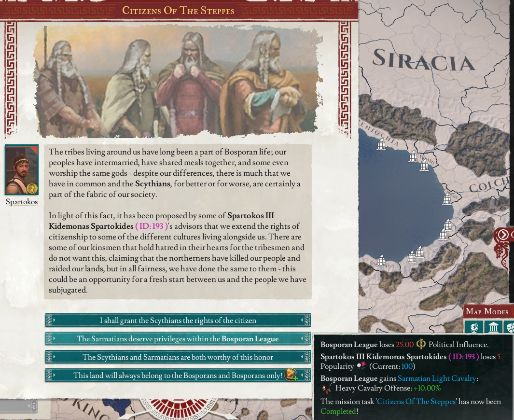Choose 'The Scythians and Sarmatians are both worthy'
Viewport: 514px width, 420px height.
pos(178,357)
